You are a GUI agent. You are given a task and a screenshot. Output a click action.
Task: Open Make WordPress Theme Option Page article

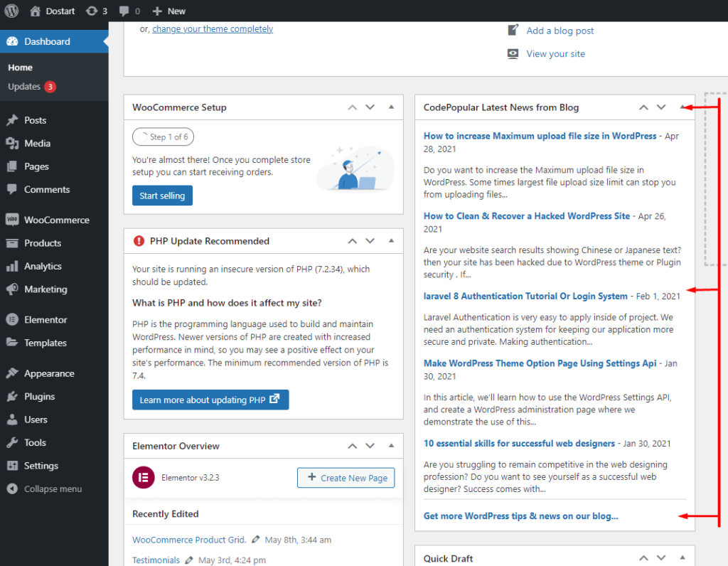pos(540,363)
